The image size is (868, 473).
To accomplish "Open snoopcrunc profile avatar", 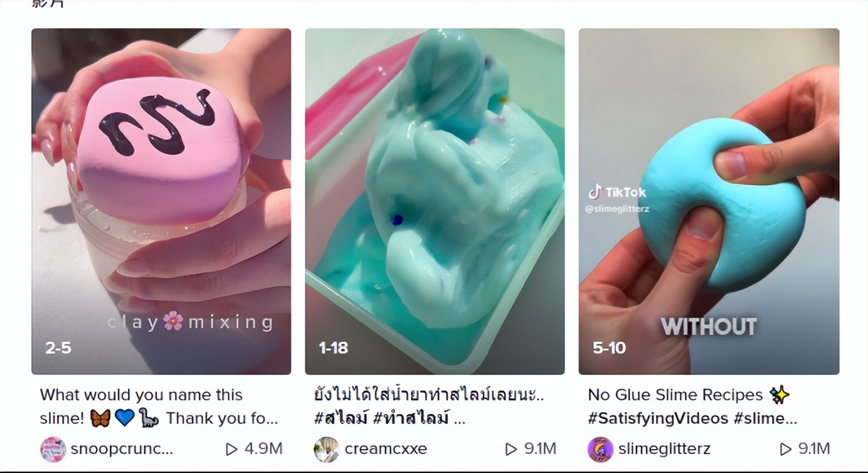I will (x=53, y=449).
